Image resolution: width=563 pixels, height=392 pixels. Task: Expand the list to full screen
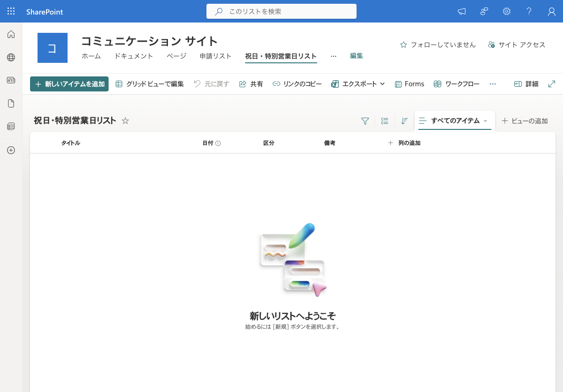pos(552,84)
